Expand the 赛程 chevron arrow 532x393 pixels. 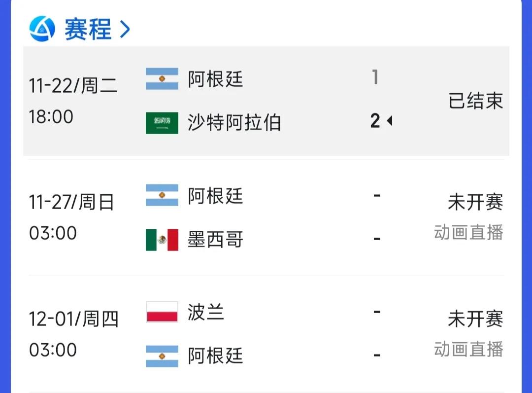pyautogui.click(x=125, y=29)
